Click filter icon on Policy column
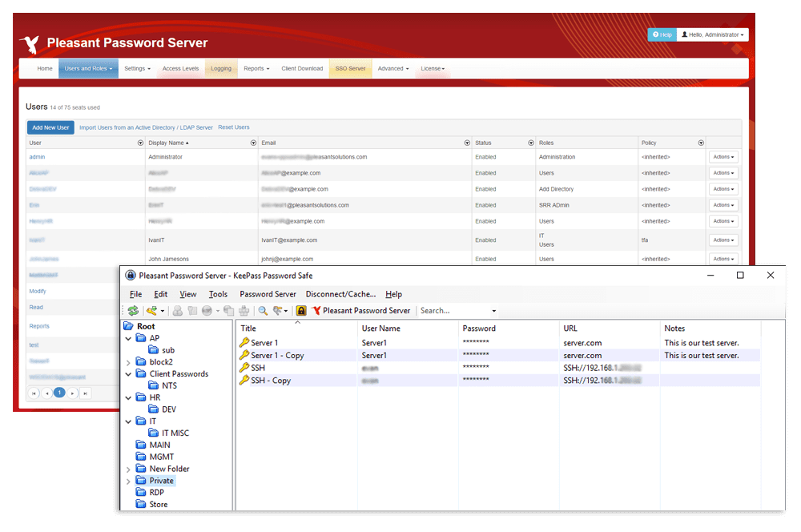Screen dimensions: 801x532 [x=701, y=143]
